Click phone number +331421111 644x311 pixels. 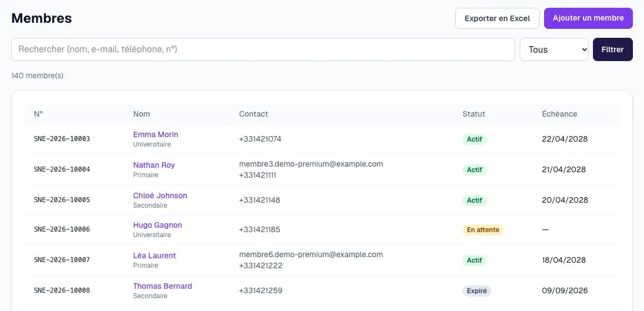(x=258, y=175)
